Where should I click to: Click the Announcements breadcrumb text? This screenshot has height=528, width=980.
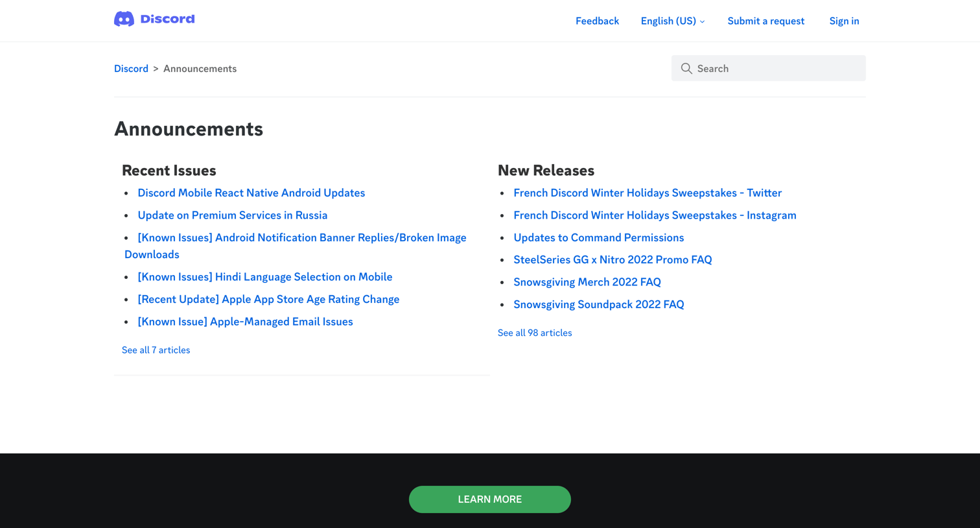point(200,69)
